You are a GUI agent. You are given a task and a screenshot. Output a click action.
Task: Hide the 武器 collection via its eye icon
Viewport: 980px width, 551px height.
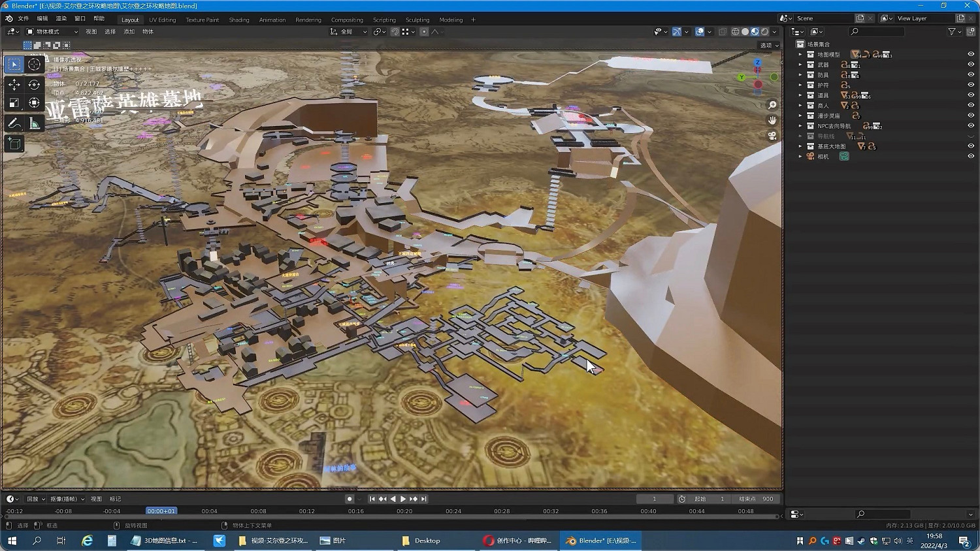click(971, 65)
